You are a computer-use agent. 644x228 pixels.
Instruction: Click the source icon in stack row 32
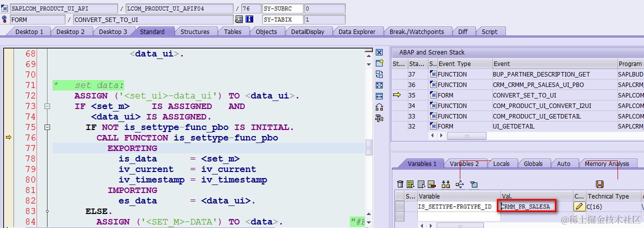click(x=433, y=126)
